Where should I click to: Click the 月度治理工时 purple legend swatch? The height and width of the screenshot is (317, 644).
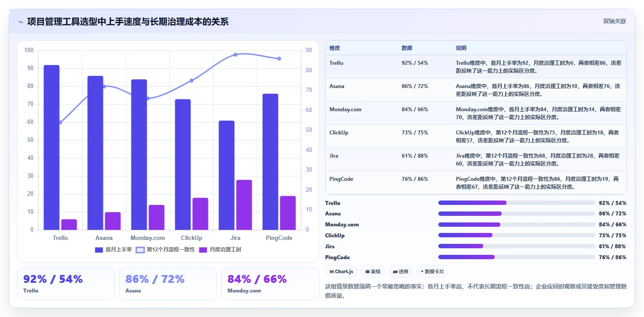[x=203, y=250]
